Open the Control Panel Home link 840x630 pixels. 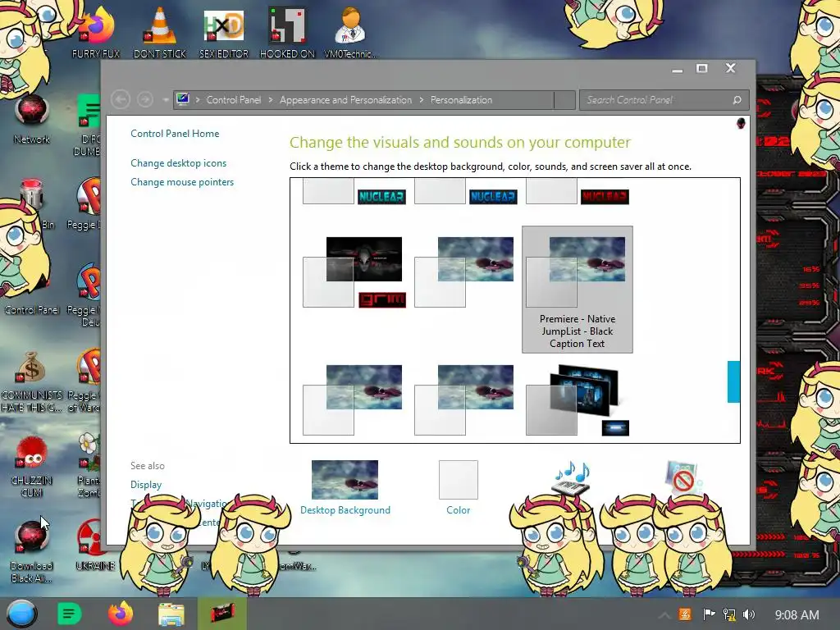[x=175, y=134]
